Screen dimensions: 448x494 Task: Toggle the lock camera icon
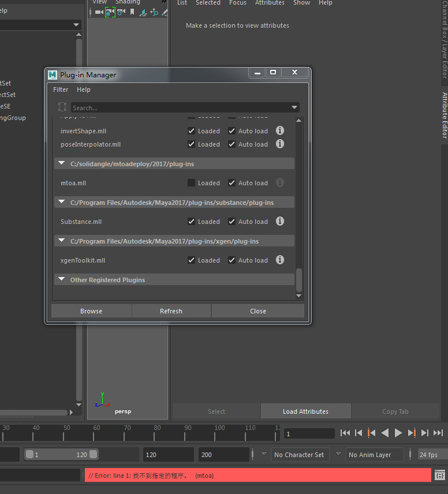pos(110,12)
